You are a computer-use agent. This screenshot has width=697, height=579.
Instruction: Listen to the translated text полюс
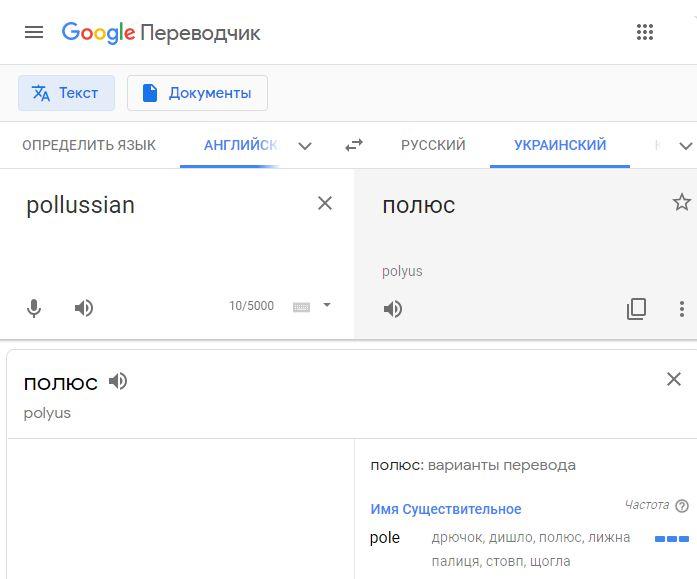[x=393, y=309]
